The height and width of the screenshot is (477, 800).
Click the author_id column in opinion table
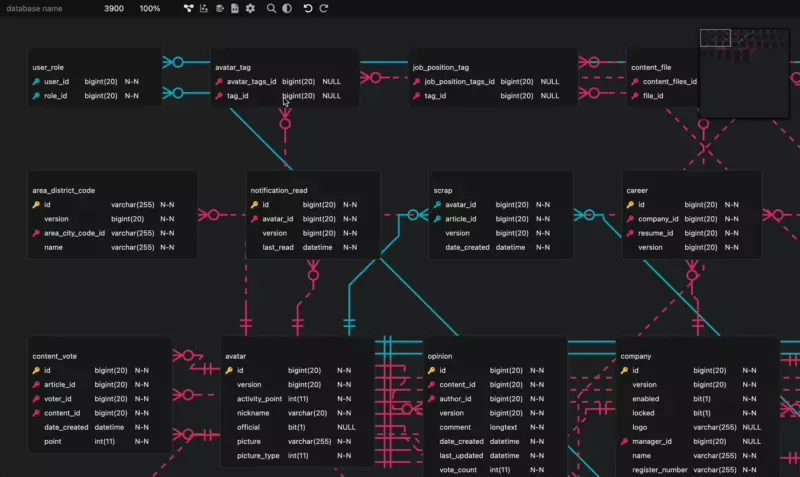455,399
